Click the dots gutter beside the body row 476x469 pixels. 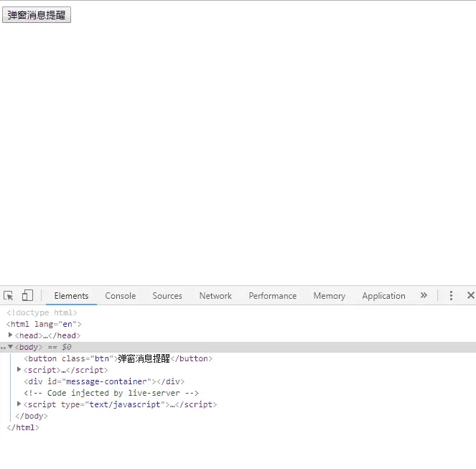3,348
